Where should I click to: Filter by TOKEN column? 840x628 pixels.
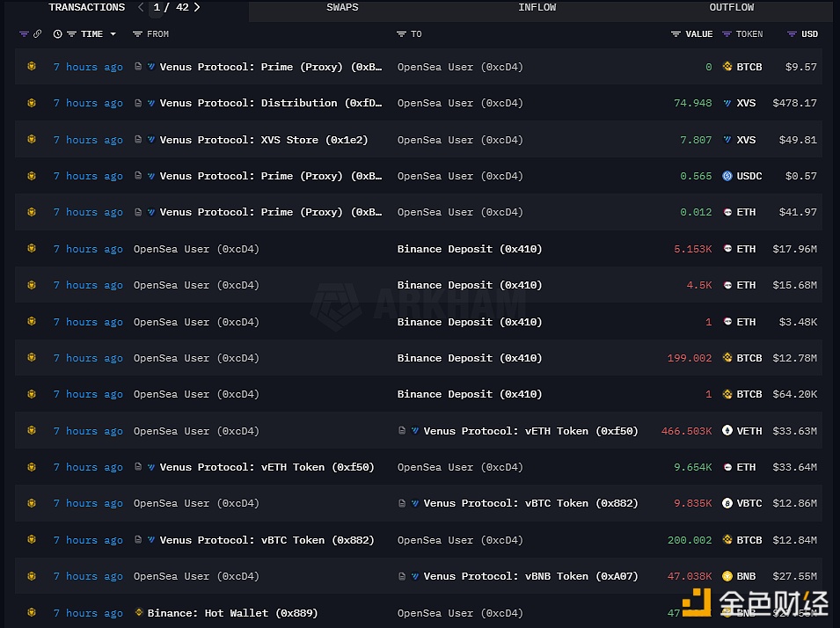coord(727,34)
